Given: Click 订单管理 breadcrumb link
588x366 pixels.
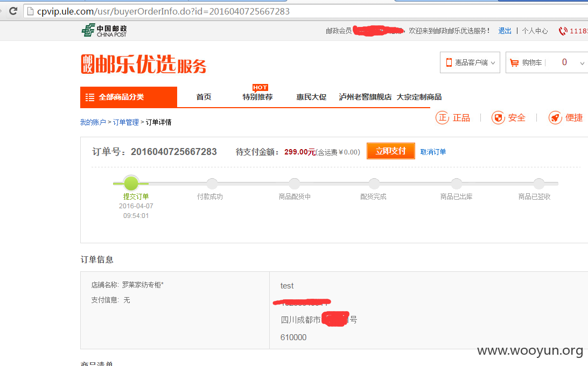Looking at the screenshot, I should (125, 122).
